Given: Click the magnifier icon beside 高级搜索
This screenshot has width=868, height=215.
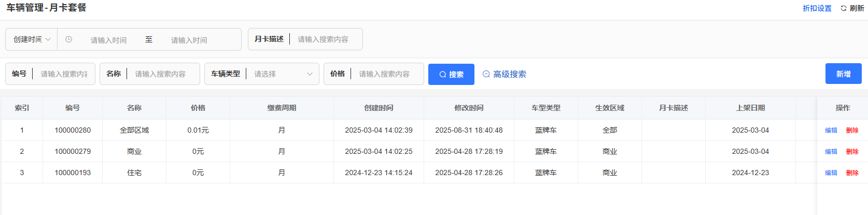Looking at the screenshot, I should [x=486, y=74].
